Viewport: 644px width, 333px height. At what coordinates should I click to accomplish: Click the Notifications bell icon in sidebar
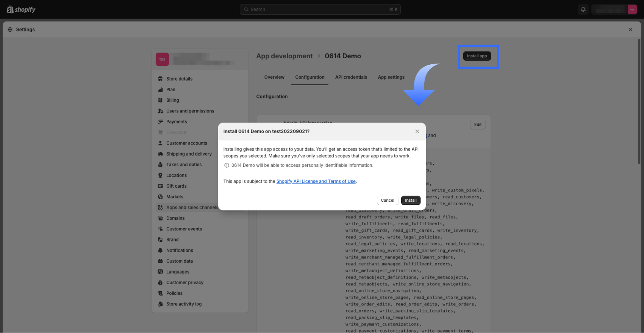click(160, 251)
